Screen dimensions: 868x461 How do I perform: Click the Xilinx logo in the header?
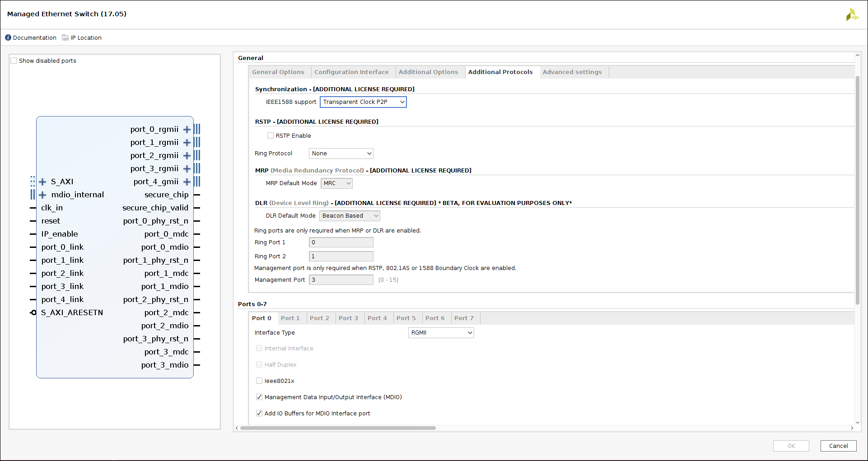[x=852, y=14]
